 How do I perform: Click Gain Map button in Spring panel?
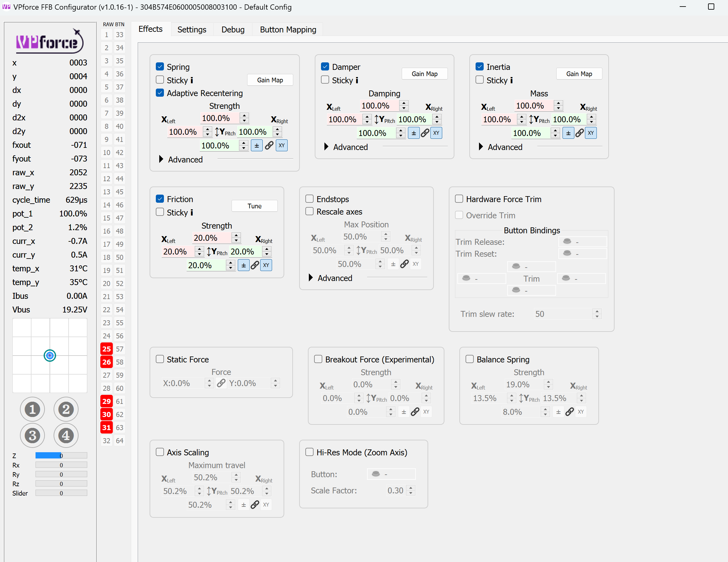[x=270, y=80]
